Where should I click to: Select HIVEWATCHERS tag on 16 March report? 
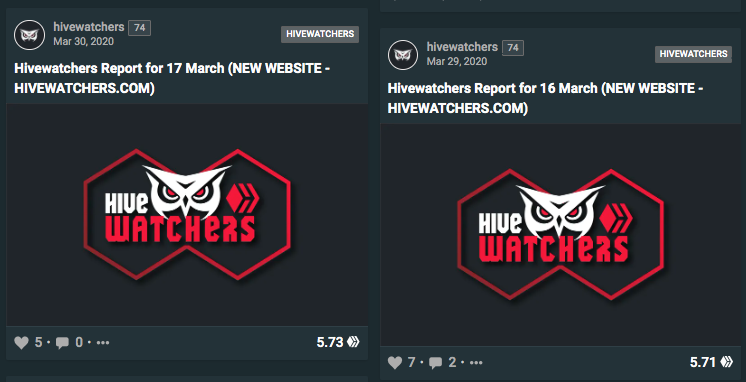tap(694, 54)
